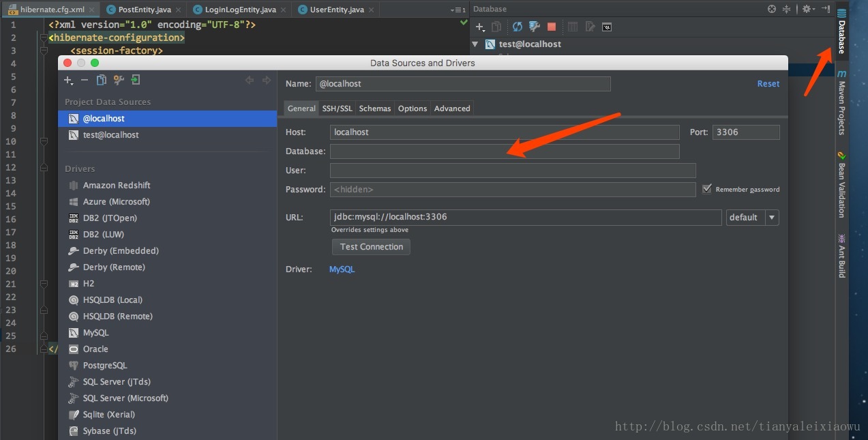Open hibernate.cfg.xml editor tab

pos(50,10)
